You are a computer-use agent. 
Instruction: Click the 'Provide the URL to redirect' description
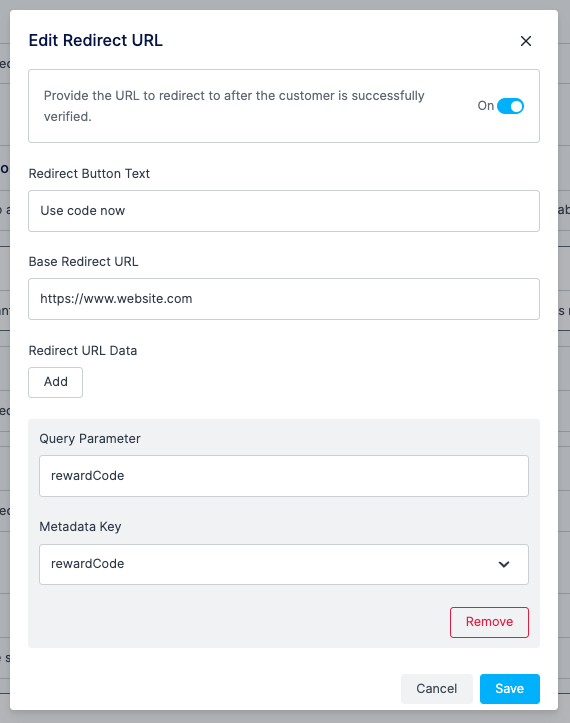click(234, 106)
